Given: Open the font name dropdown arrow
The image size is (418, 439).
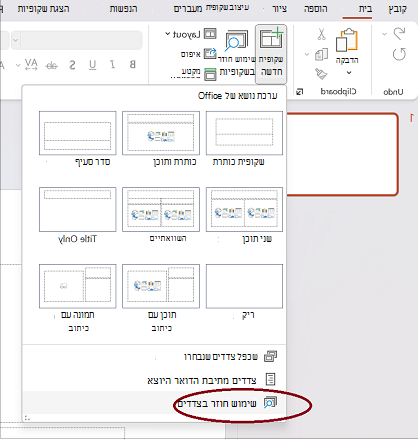Looking at the screenshot, I should (x=15, y=40).
